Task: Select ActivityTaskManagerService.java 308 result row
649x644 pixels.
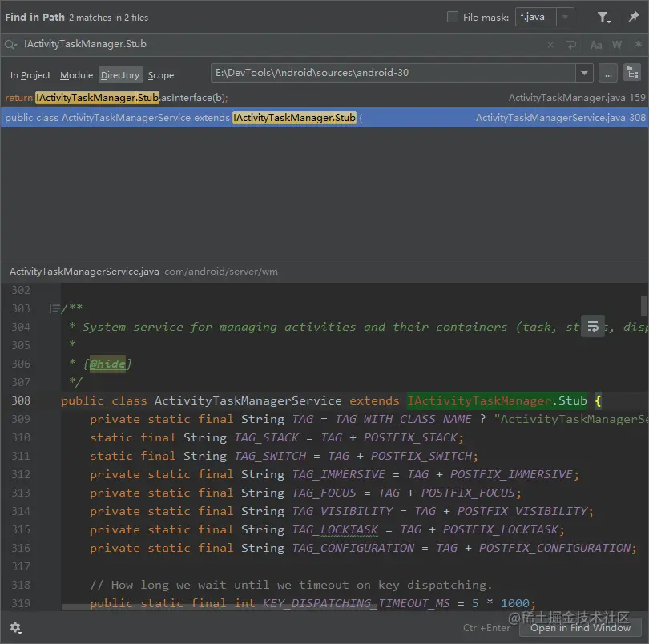Action: tap(324, 118)
